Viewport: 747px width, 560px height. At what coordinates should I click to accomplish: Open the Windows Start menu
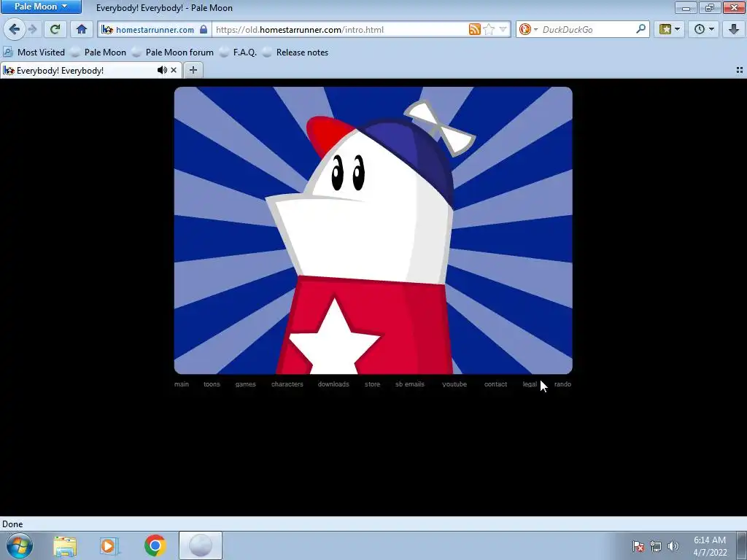point(20,545)
